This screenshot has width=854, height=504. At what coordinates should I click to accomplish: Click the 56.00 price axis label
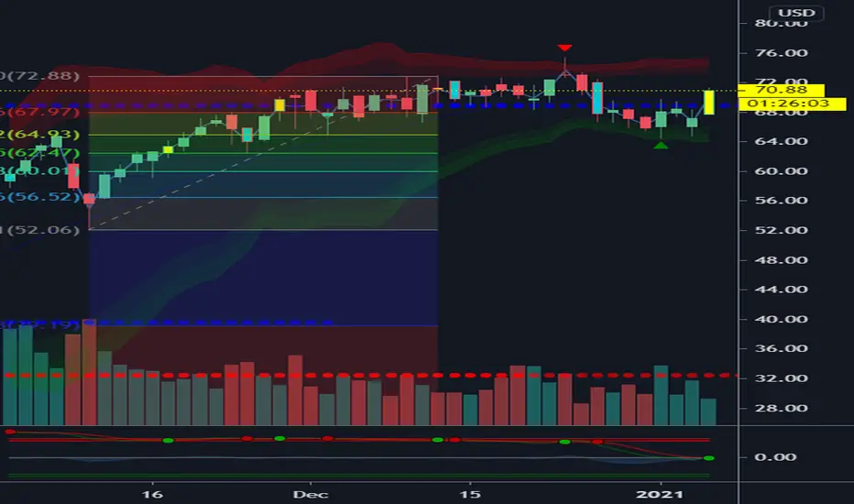click(x=781, y=201)
